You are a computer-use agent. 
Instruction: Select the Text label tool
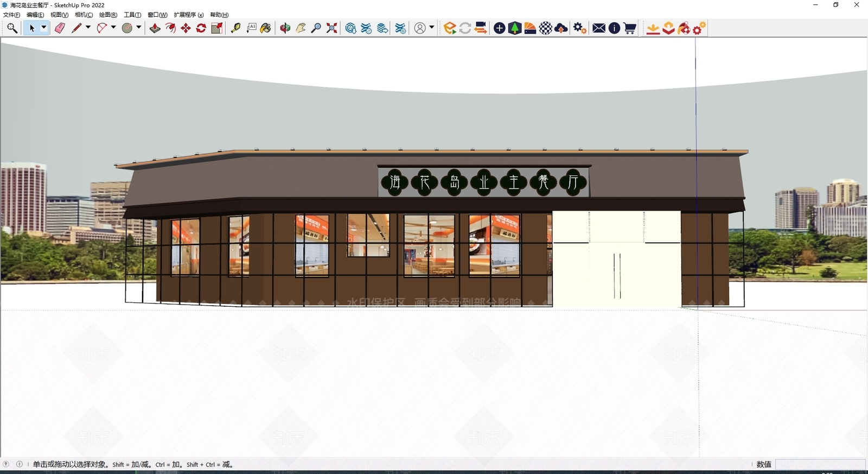[x=251, y=28]
